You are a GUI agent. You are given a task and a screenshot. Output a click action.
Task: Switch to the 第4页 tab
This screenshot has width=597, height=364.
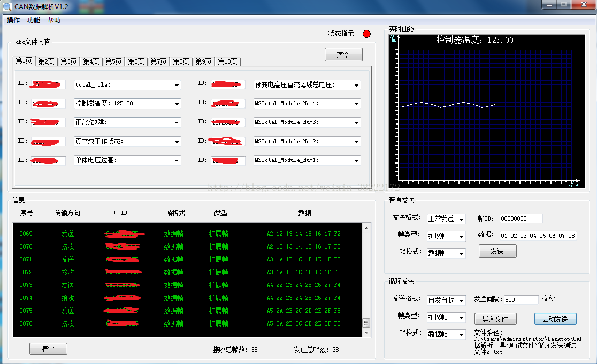(91, 61)
